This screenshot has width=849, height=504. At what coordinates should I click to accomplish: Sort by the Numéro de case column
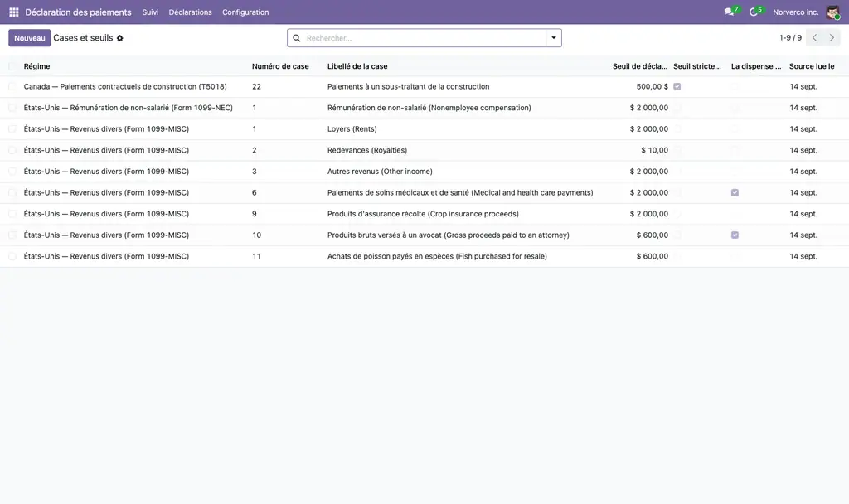pos(280,66)
